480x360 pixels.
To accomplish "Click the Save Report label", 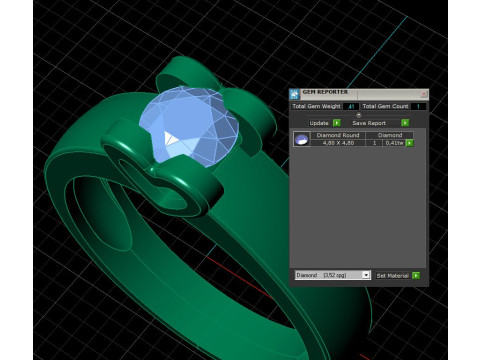I will tap(369, 123).
